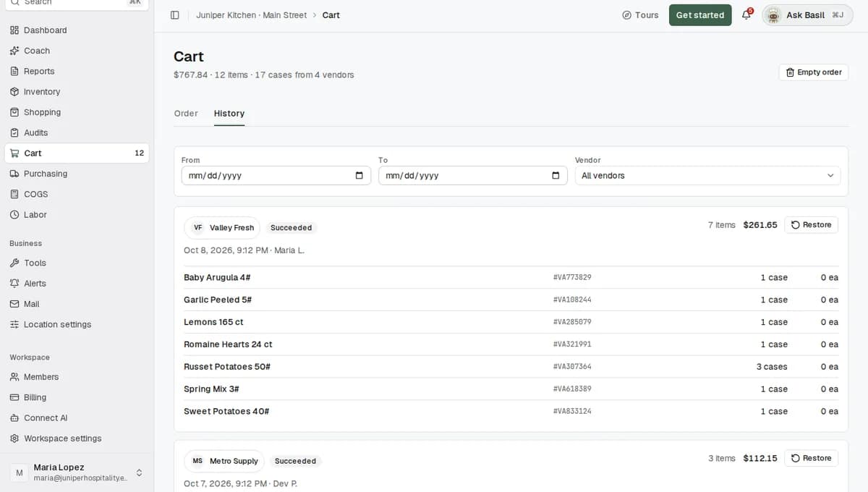Restore the Metro Supply order
868x492 pixels.
(811, 458)
